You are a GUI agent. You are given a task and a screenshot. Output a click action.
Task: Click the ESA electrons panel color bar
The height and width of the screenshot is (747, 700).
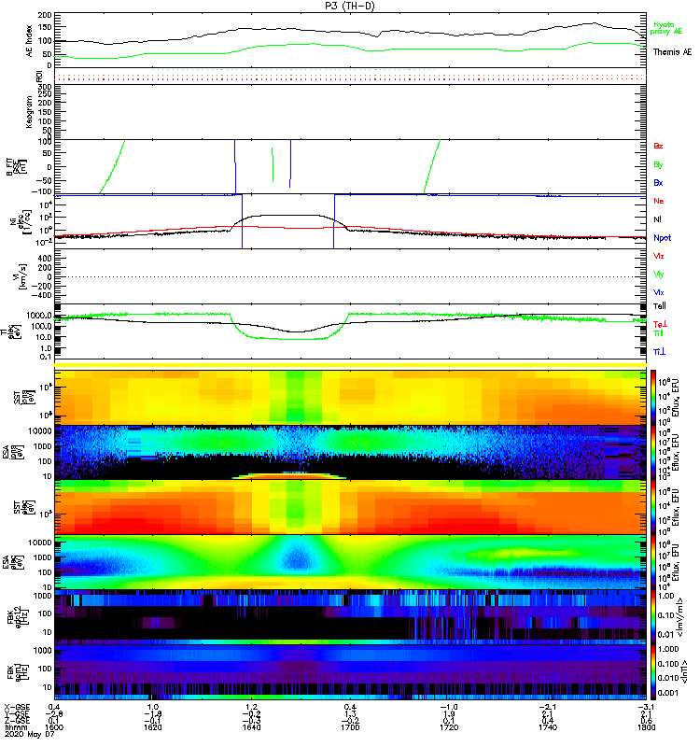tap(652, 563)
